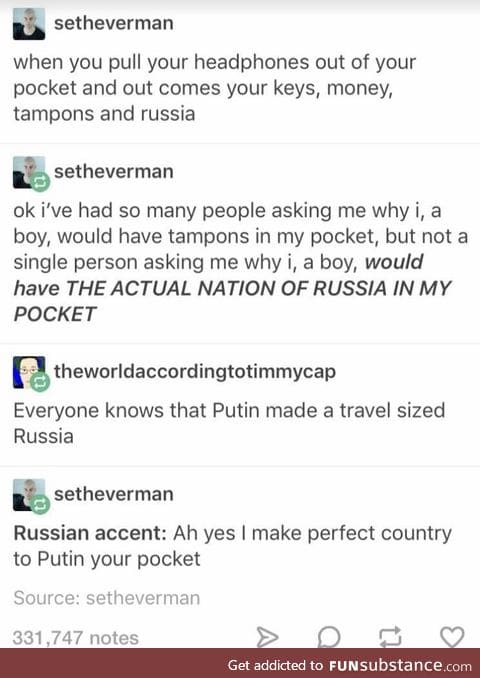Screen dimensions: 480x678
Task: Open FUNsubstance.com banner link
Action: coord(349,665)
